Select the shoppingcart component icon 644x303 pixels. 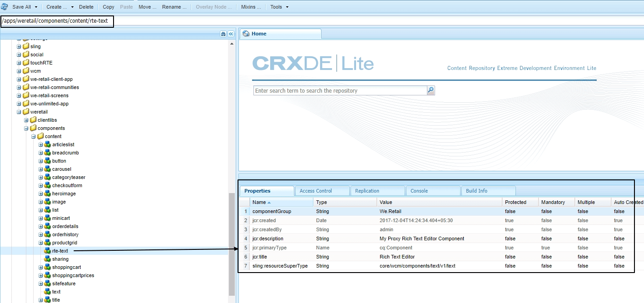tap(47, 267)
